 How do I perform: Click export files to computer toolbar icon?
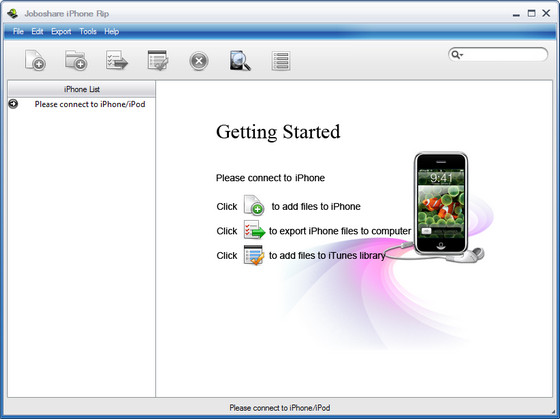[117, 60]
